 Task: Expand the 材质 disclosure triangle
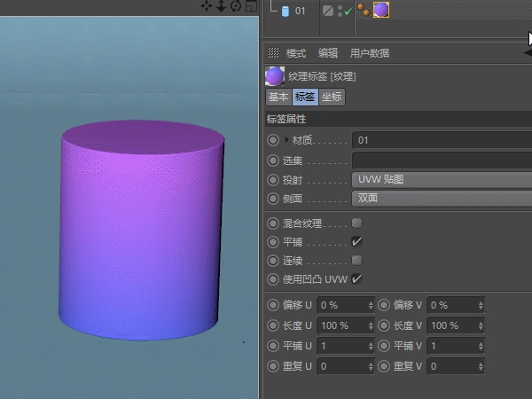pos(286,140)
